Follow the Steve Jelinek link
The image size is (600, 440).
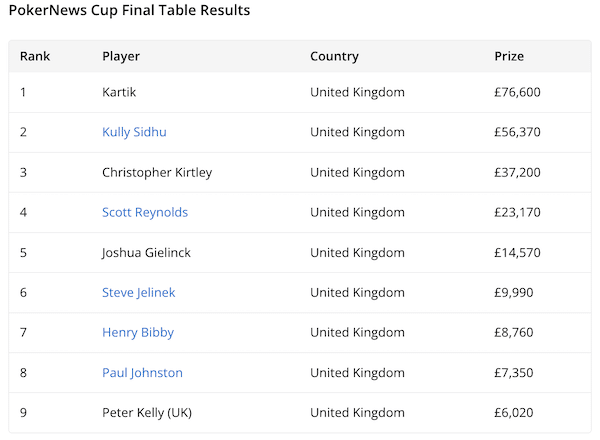(140, 292)
